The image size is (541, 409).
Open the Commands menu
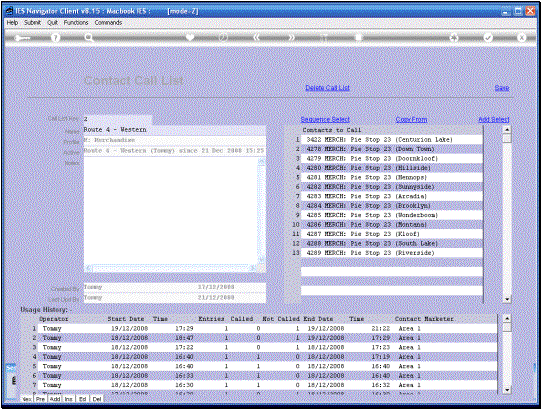[x=108, y=22]
